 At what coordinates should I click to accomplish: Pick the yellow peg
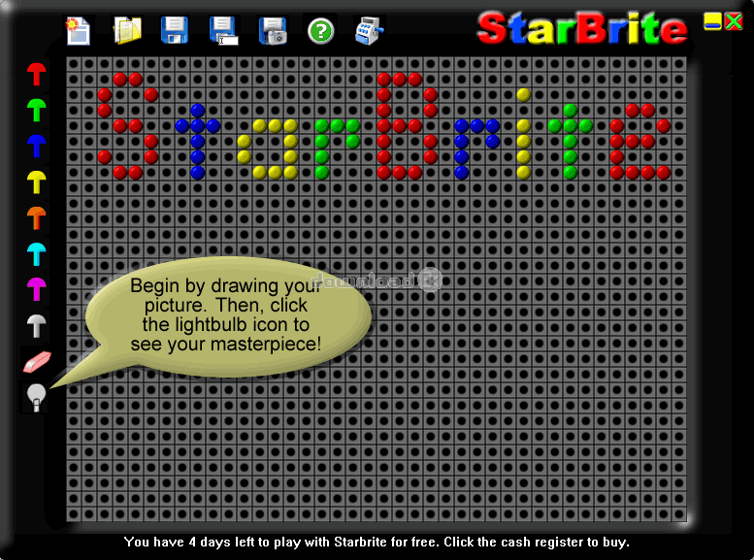(x=37, y=182)
